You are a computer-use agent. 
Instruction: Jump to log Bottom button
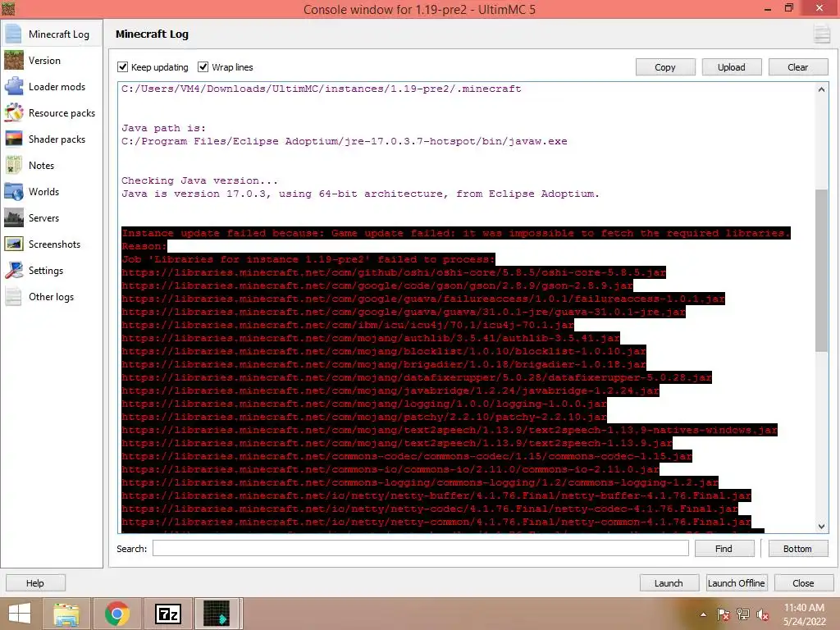tap(798, 549)
